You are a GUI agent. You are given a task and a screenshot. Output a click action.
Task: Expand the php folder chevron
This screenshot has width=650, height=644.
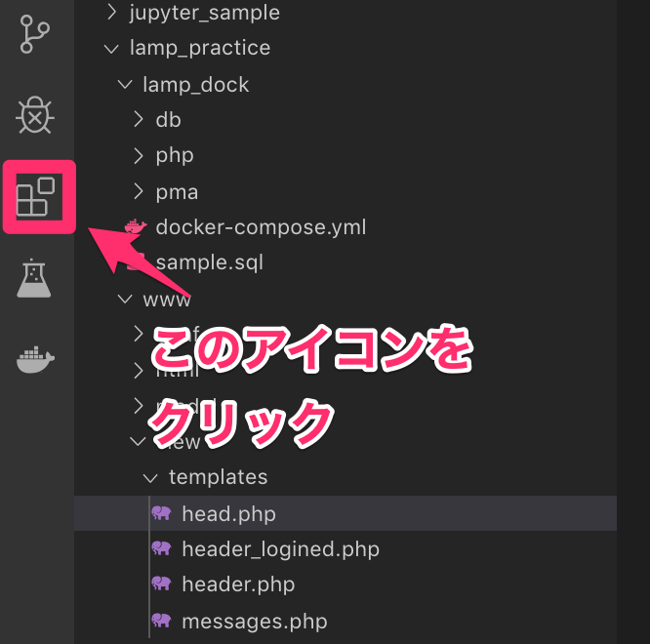tap(139, 156)
